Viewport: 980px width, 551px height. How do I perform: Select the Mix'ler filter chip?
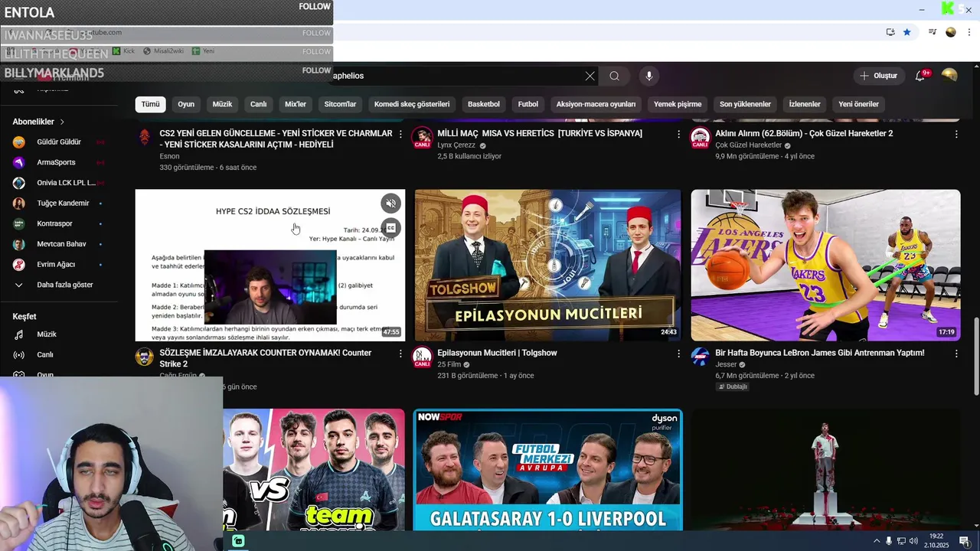296,104
